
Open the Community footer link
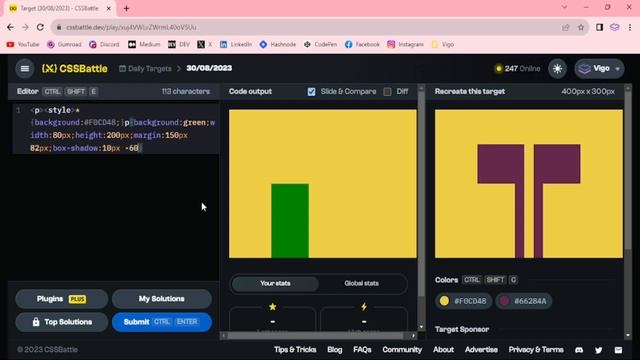(x=402, y=350)
